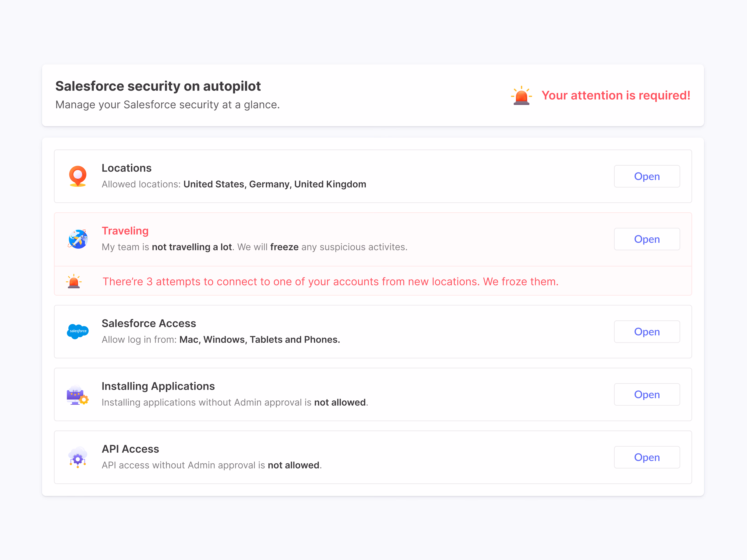Open the Traveling settings
This screenshot has width=747, height=560.
tap(647, 239)
